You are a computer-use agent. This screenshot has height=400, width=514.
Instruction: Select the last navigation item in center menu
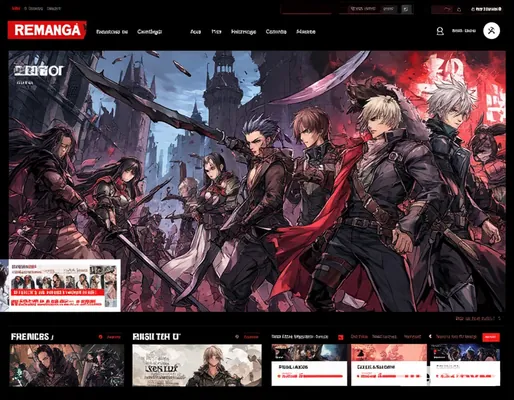[x=306, y=32]
